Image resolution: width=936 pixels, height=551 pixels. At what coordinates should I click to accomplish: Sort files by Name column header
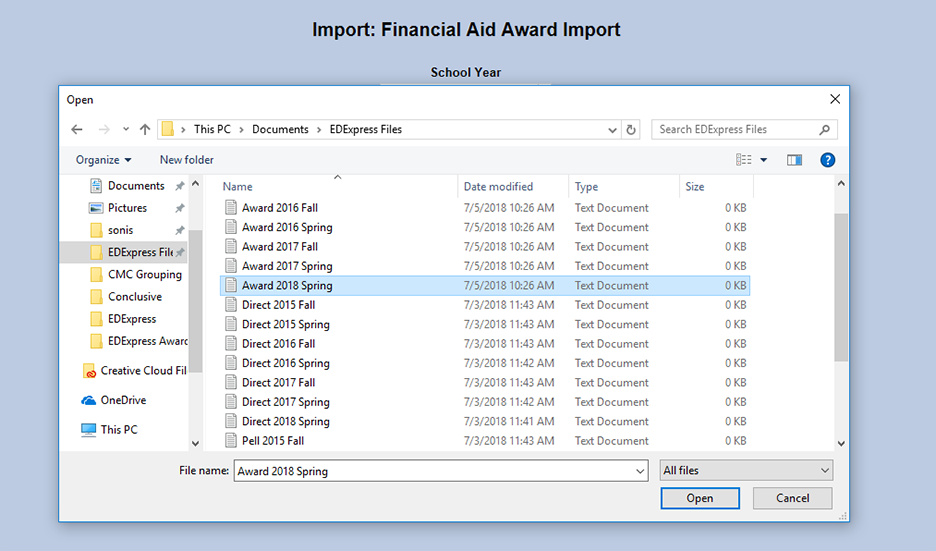(238, 187)
